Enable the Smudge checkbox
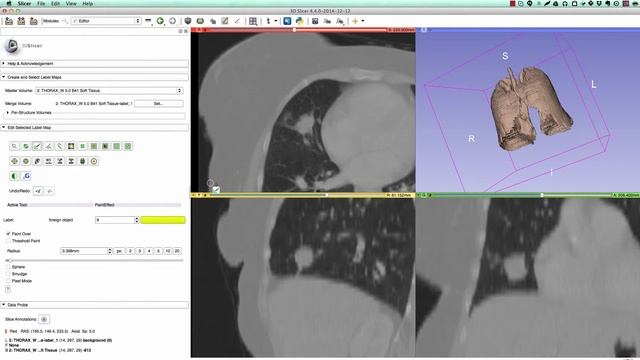 click(x=8, y=274)
